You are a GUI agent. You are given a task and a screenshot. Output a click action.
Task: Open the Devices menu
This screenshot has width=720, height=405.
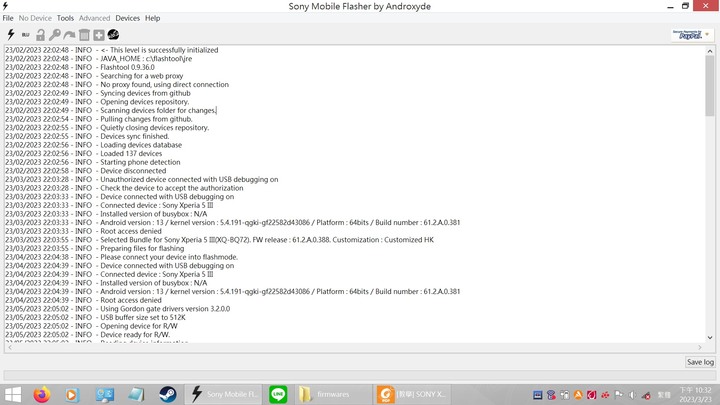[127, 18]
